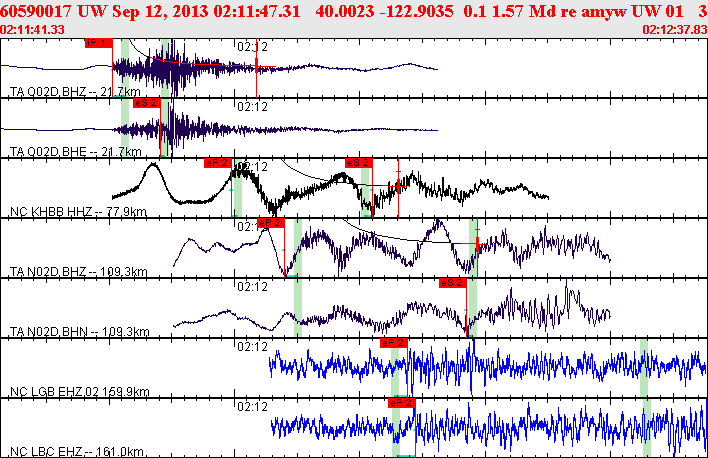Click the 02:12 time tick on NC KHBB trace
Image resolution: width=708 pixels, height=458 pixels.
[x=253, y=167]
